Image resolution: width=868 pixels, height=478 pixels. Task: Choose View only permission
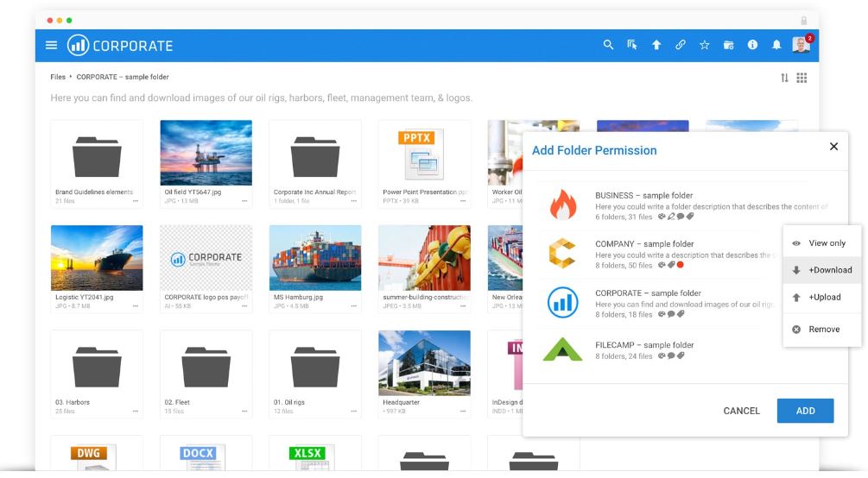[822, 242]
